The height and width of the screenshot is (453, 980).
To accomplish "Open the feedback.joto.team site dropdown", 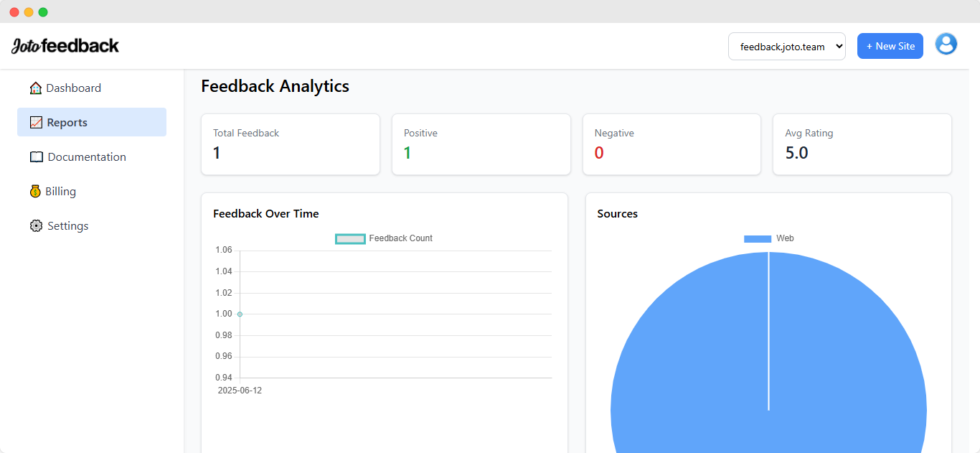I will click(787, 46).
